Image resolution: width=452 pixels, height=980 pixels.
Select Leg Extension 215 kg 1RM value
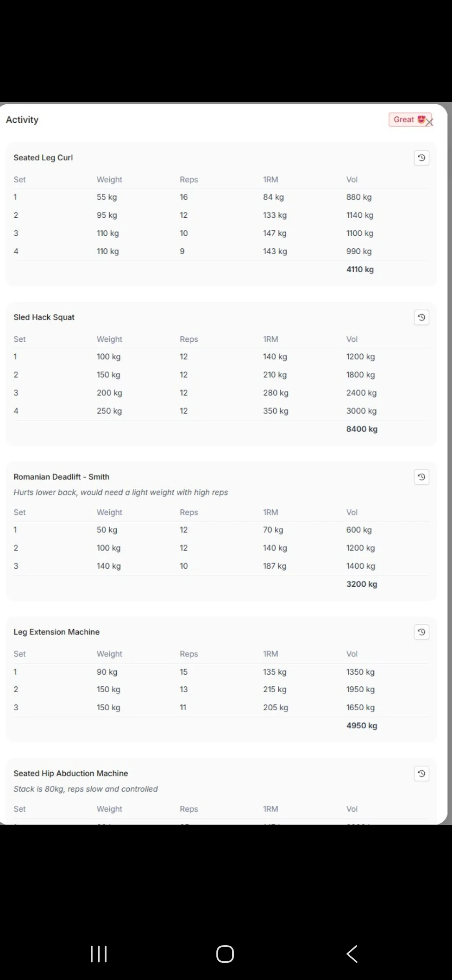click(x=275, y=689)
